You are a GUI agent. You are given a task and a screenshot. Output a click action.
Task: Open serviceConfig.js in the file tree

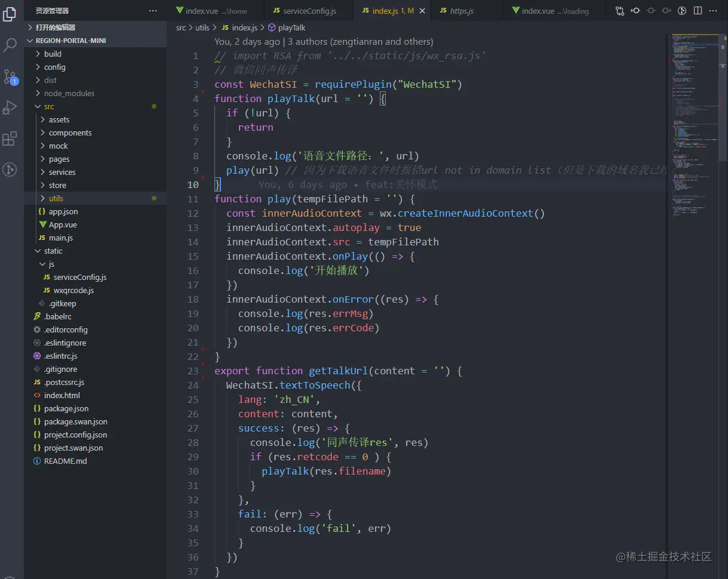tap(95, 277)
